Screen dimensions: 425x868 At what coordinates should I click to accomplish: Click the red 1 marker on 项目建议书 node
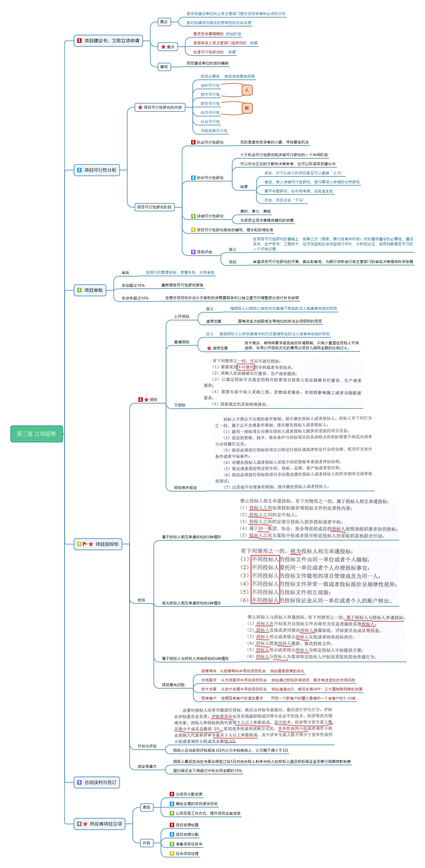[x=79, y=41]
